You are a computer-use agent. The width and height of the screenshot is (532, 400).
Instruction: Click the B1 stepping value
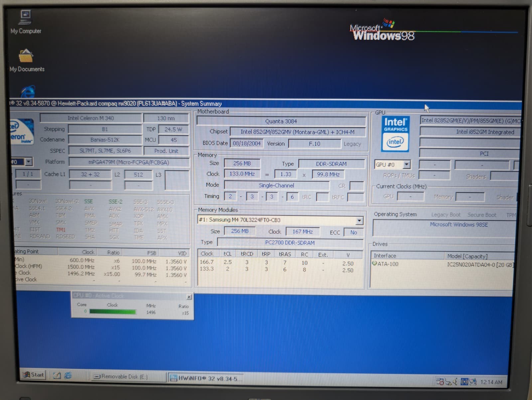[x=105, y=129]
